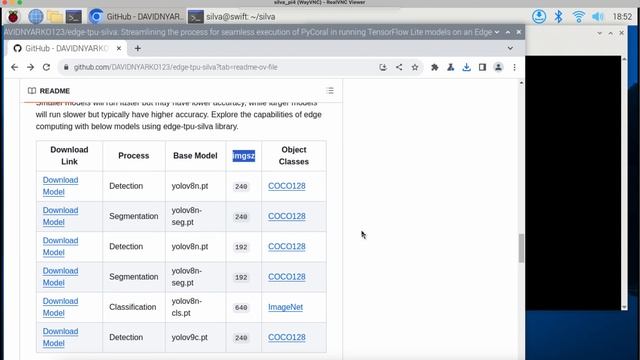Image resolution: width=640 pixels, height=360 pixels.
Task: Reload the GitHub page
Action: [x=47, y=67]
